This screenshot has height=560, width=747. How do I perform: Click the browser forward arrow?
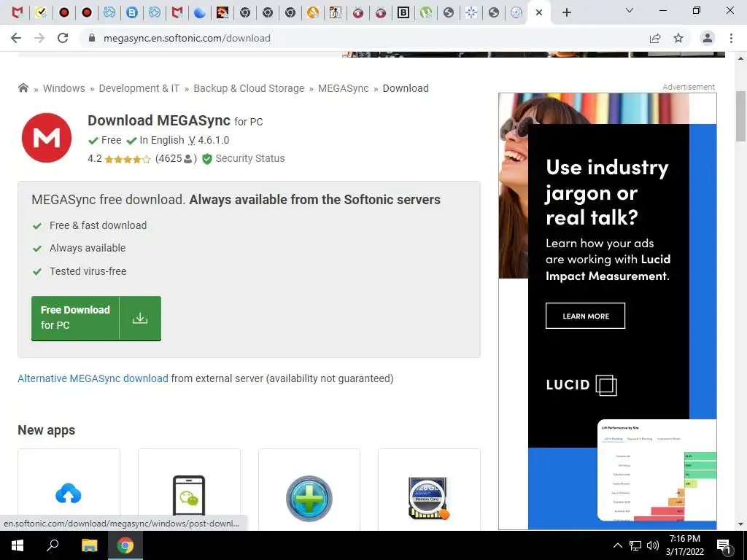(39, 38)
